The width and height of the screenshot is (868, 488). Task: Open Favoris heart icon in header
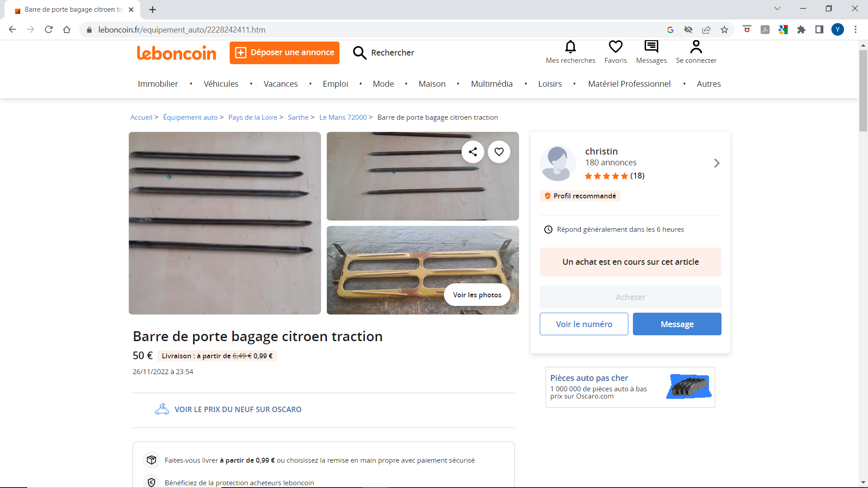[x=615, y=47]
